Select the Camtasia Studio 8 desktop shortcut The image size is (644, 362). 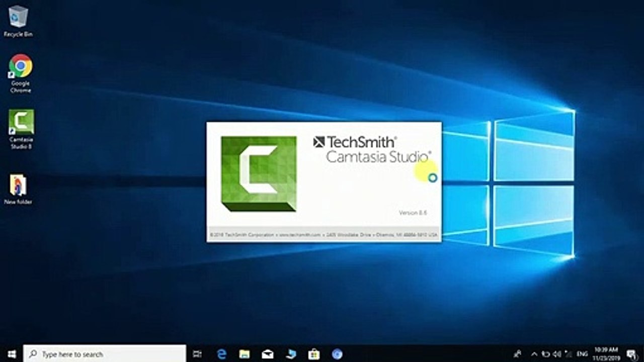tap(21, 130)
